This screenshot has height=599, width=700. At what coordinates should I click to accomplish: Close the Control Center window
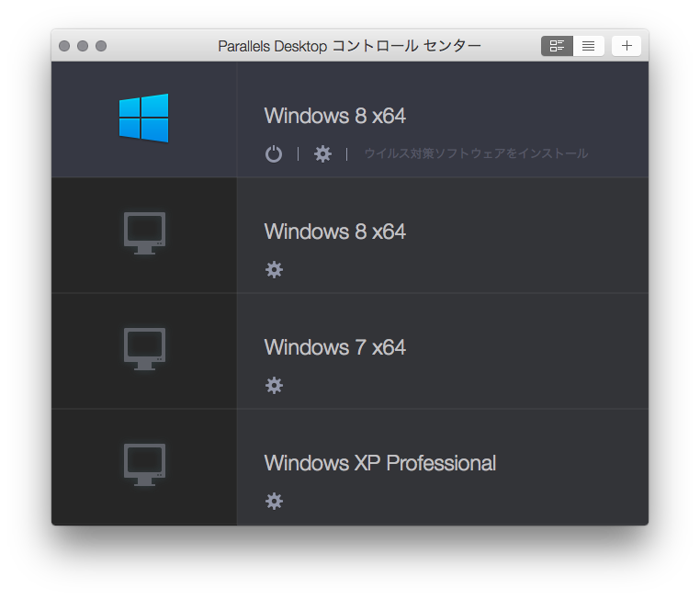(64, 46)
